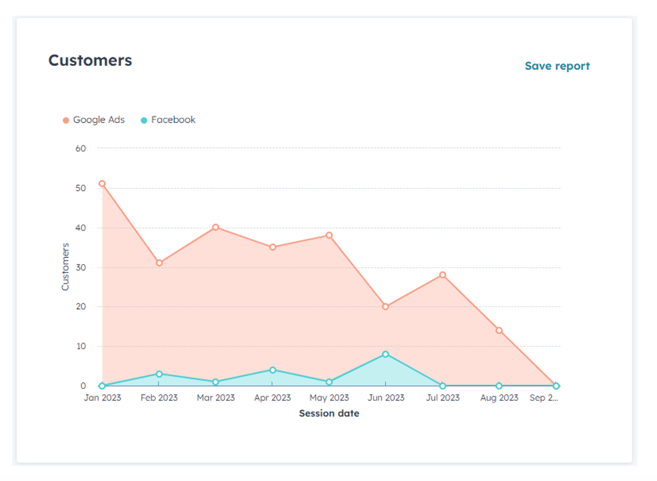
Task: Select the Facebook Jun 2023 peak data point
Action: pos(385,354)
